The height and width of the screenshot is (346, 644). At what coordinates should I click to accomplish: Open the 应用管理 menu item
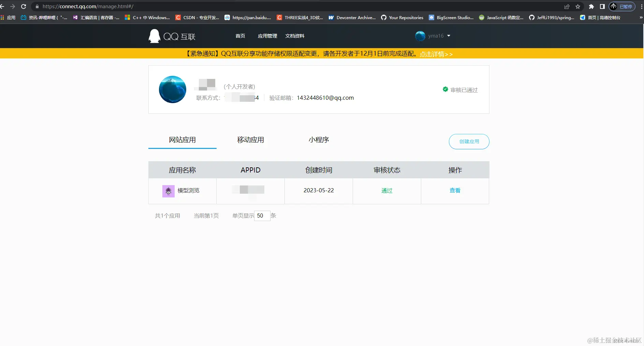pyautogui.click(x=267, y=36)
